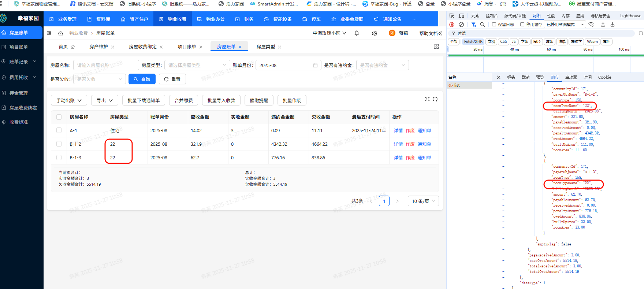Screen dimensions: 644x289
Task: Select the checkbox for row B-1-3
Action: point(59,158)
